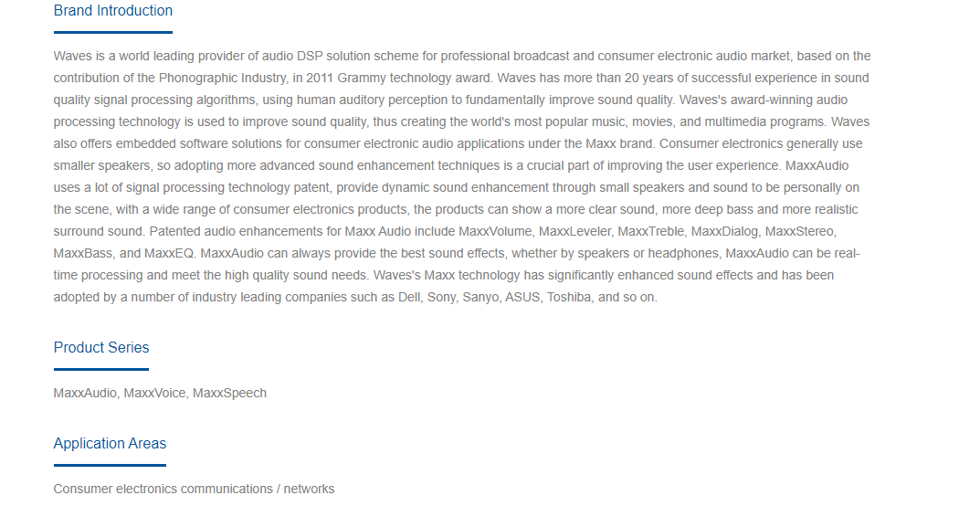Click the word ASUS in the paragraph

coord(522,297)
